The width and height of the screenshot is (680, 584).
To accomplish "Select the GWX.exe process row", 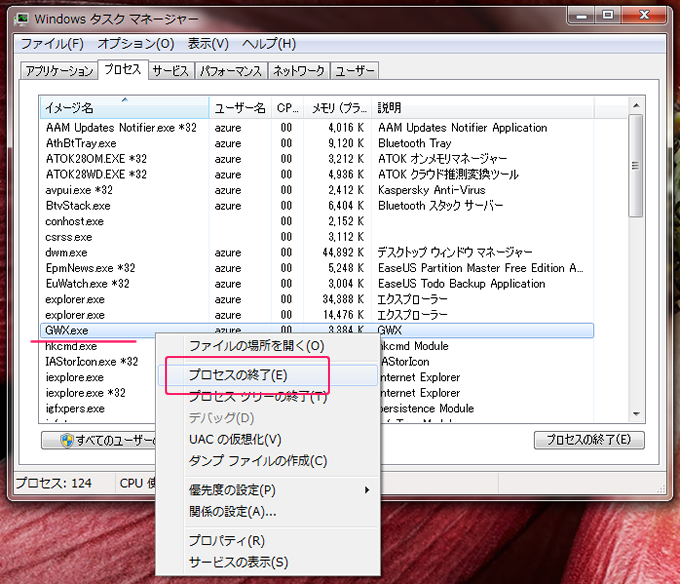I will tap(317, 330).
